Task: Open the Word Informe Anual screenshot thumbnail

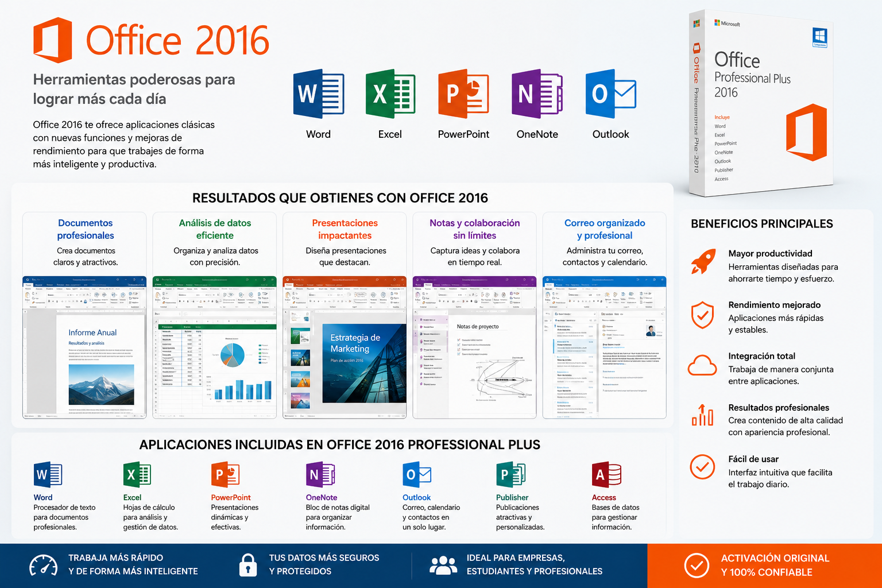Action: (84, 347)
